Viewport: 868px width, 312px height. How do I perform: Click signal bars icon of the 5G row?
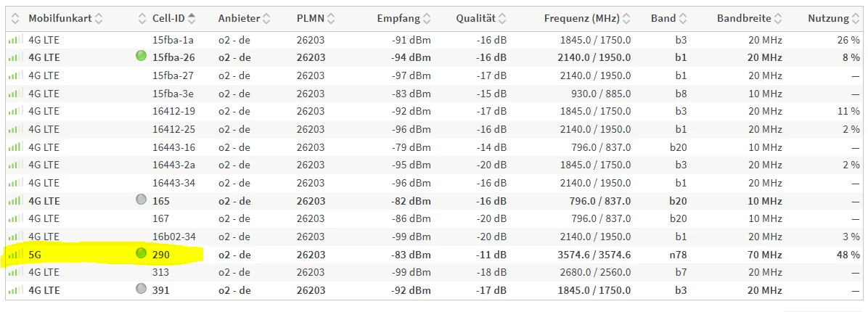[x=15, y=255]
